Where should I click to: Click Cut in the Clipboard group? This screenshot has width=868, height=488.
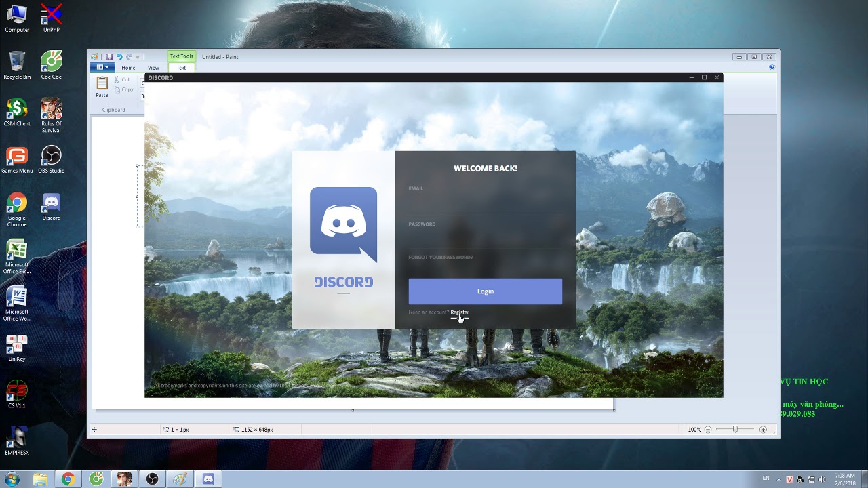(x=122, y=79)
